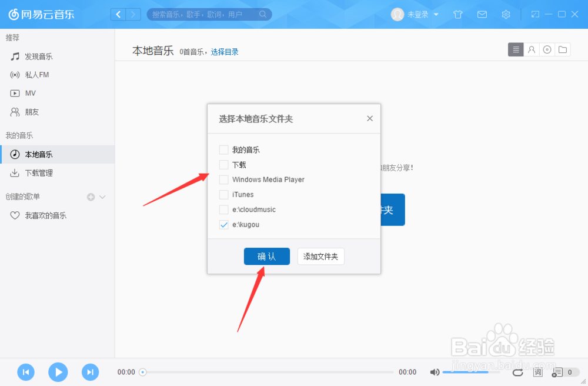This screenshot has height=386, width=588.
Task: Check the e:\cloudmusic checkbox
Action: [x=223, y=209]
